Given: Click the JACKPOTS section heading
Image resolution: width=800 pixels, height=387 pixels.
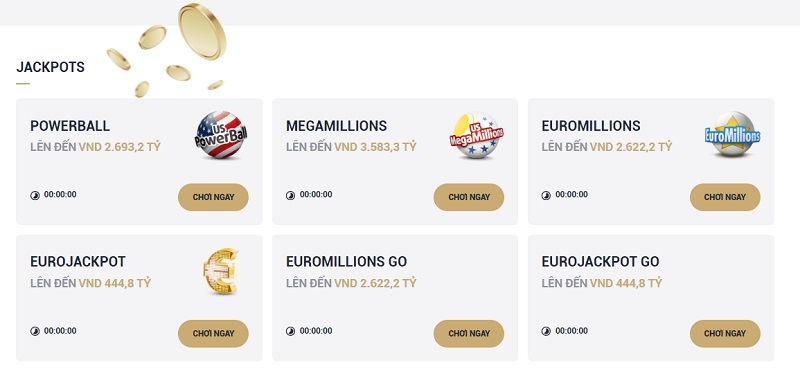Looking at the screenshot, I should tap(51, 67).
